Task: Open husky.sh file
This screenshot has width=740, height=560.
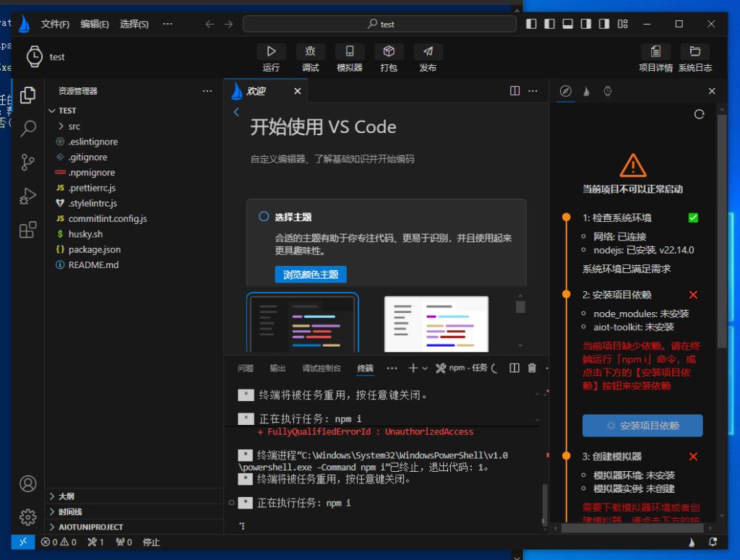Action: point(85,234)
